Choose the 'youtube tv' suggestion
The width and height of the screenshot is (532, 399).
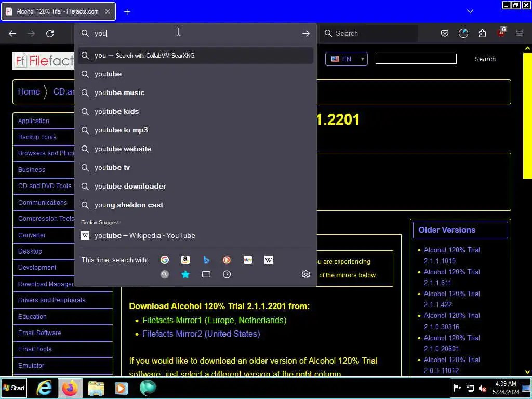(x=195, y=167)
